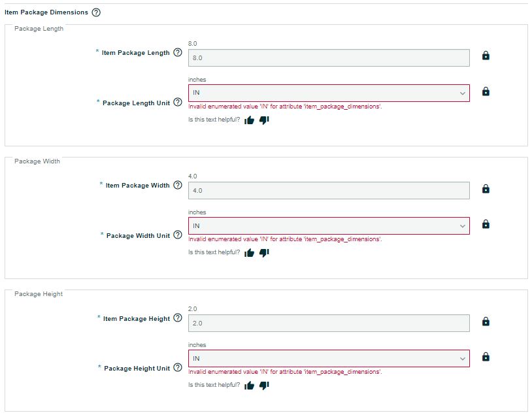Viewport: 532px width, 415px height.
Task: Open the Package Width Unit dropdown
Action: coord(461,225)
